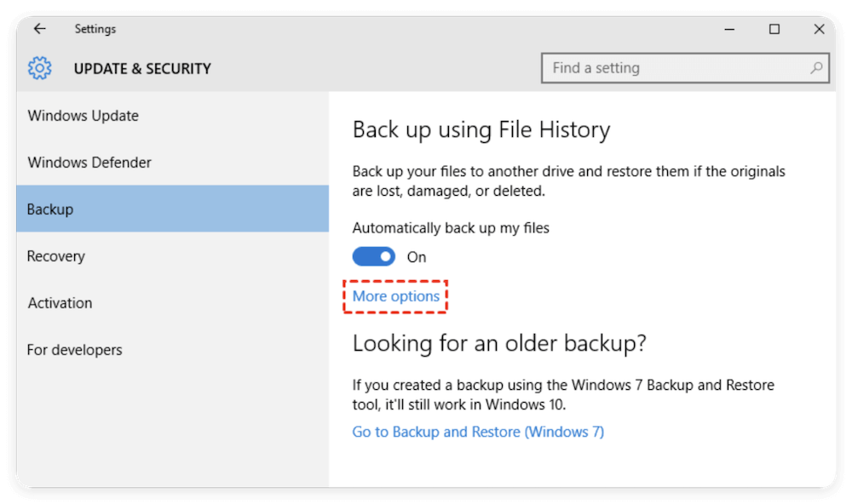Minimize the Settings window

click(729, 28)
